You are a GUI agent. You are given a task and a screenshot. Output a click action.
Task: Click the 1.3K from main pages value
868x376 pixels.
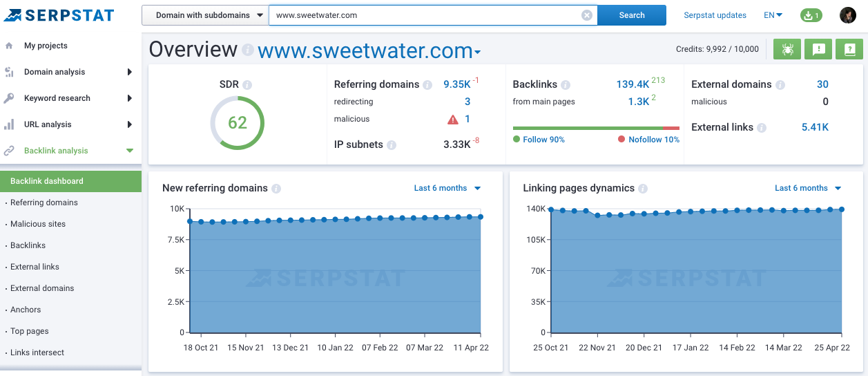tap(639, 102)
